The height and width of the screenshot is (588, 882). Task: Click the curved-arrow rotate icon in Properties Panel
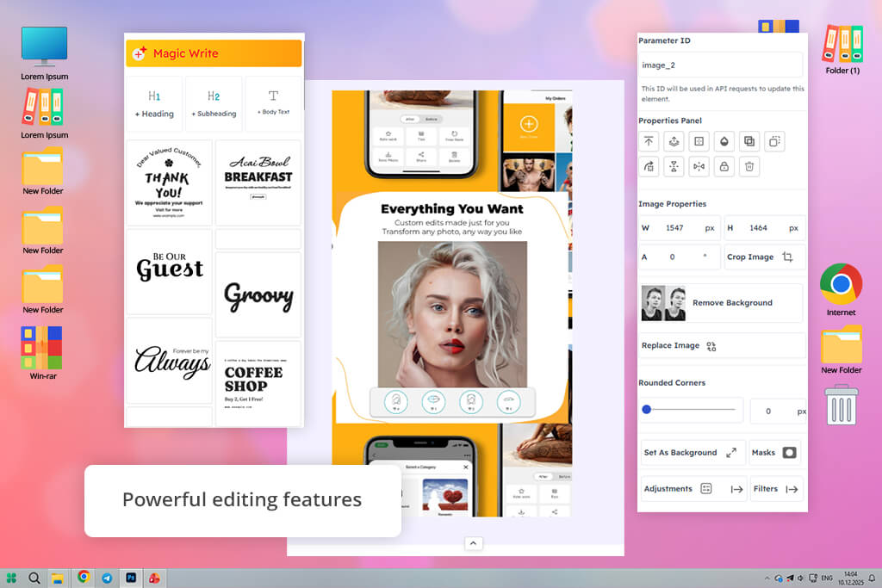(x=649, y=166)
